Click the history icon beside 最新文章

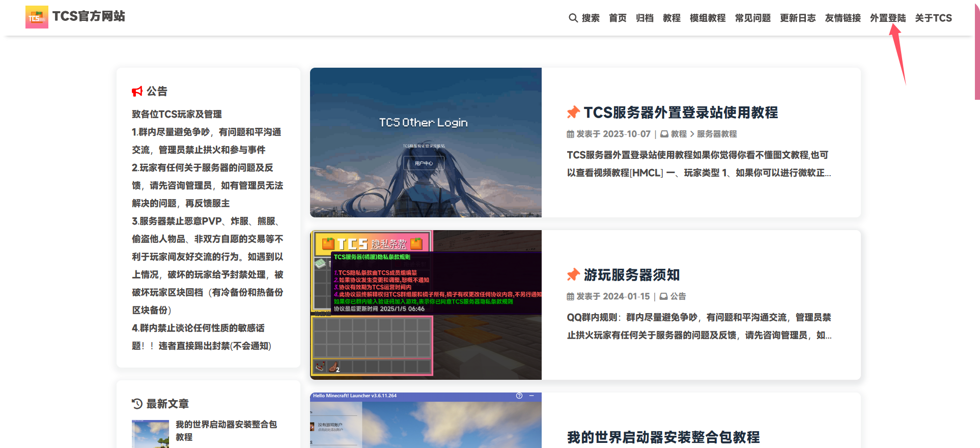(x=137, y=404)
